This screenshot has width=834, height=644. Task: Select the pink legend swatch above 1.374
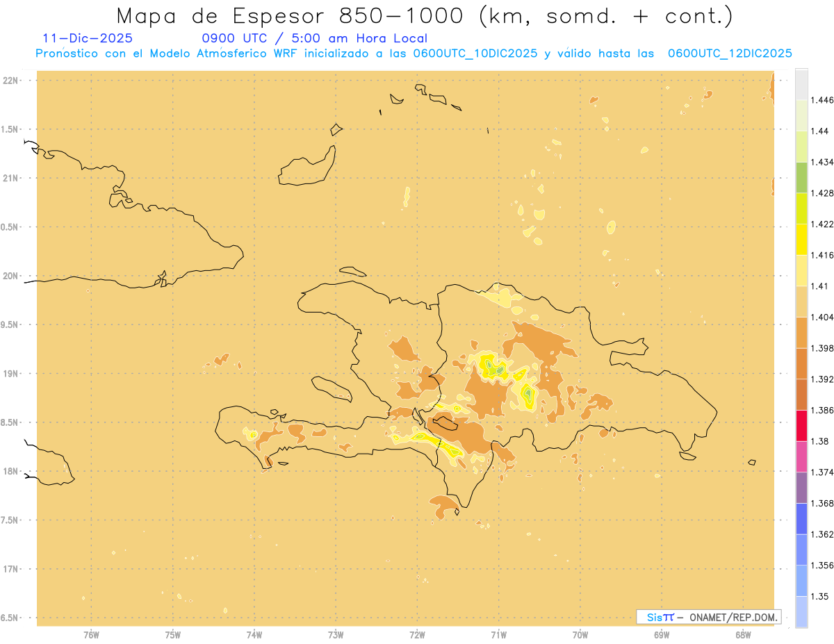click(801, 456)
